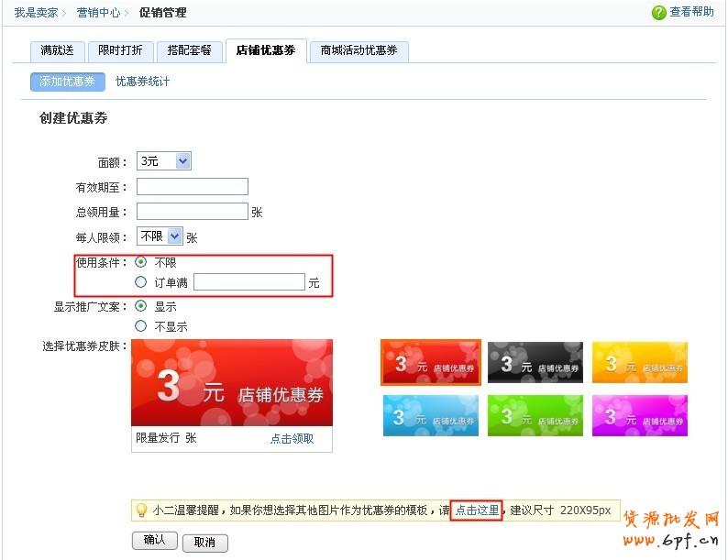Choose the blue coupon skin
Screen dimensions: 728x560
(431, 415)
